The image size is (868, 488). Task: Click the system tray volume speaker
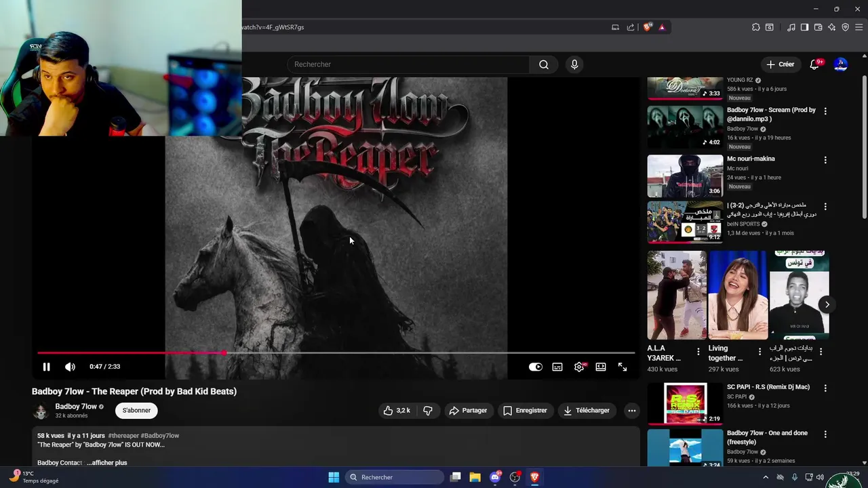820,477
